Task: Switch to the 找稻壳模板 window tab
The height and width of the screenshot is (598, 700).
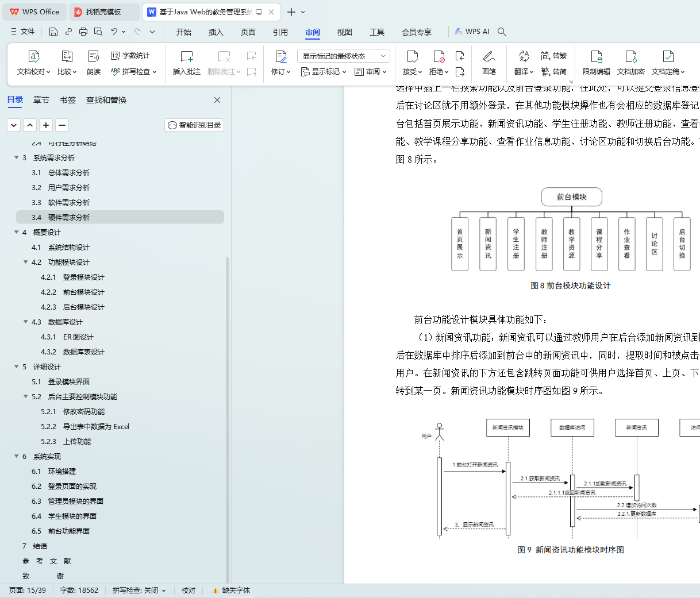Action: point(103,11)
